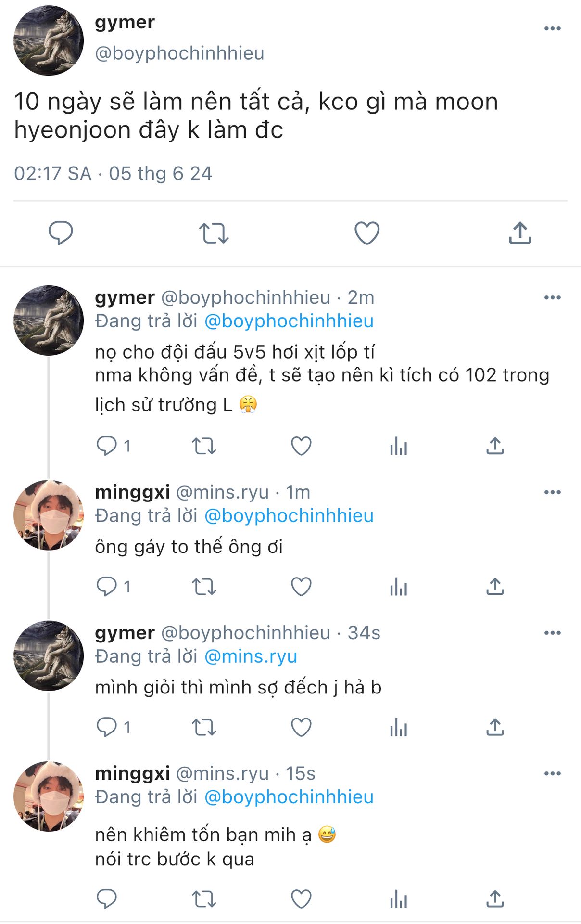This screenshot has width=581, height=924.
Task: Open gymer's profile picture at top
Action: 49,40
